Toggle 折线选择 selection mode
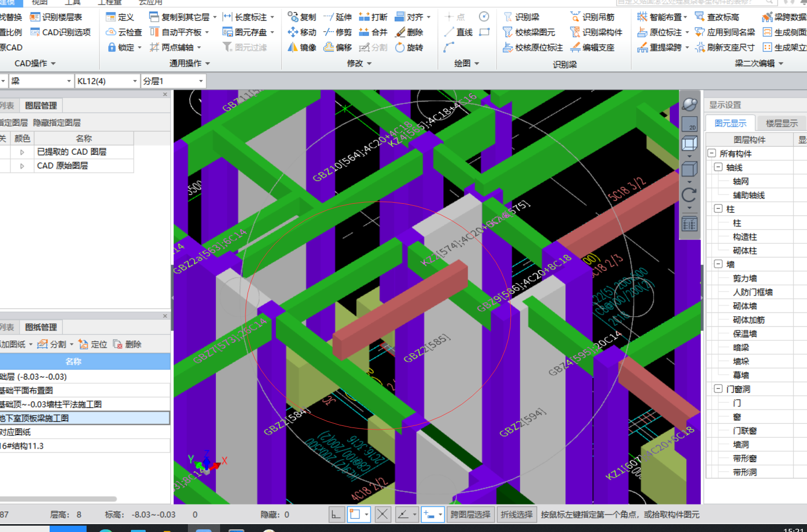The image size is (807, 532). click(516, 515)
